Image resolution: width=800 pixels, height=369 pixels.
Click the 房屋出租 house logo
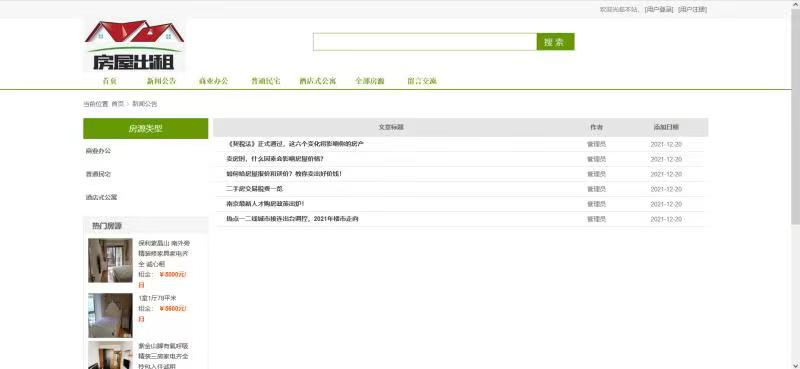tap(134, 45)
